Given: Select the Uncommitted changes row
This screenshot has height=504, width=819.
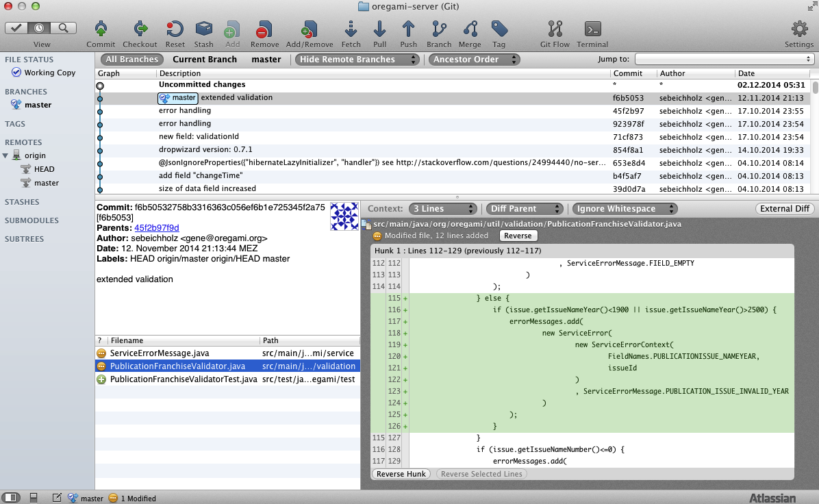Looking at the screenshot, I should pyautogui.click(x=453, y=85).
